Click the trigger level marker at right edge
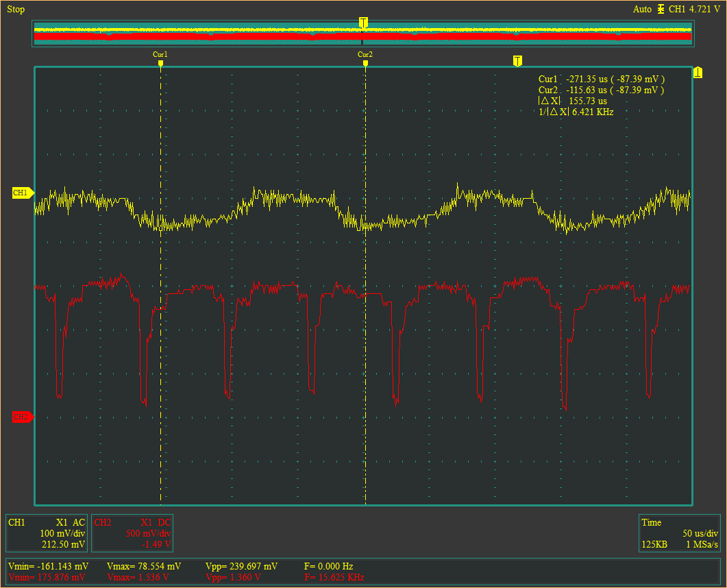This screenshot has width=727, height=588. pyautogui.click(x=698, y=73)
